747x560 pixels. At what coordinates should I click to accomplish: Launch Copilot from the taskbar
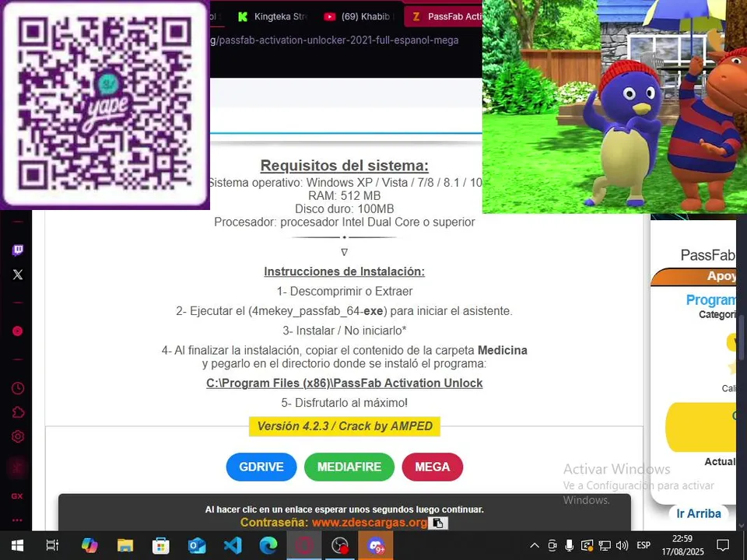(89, 545)
